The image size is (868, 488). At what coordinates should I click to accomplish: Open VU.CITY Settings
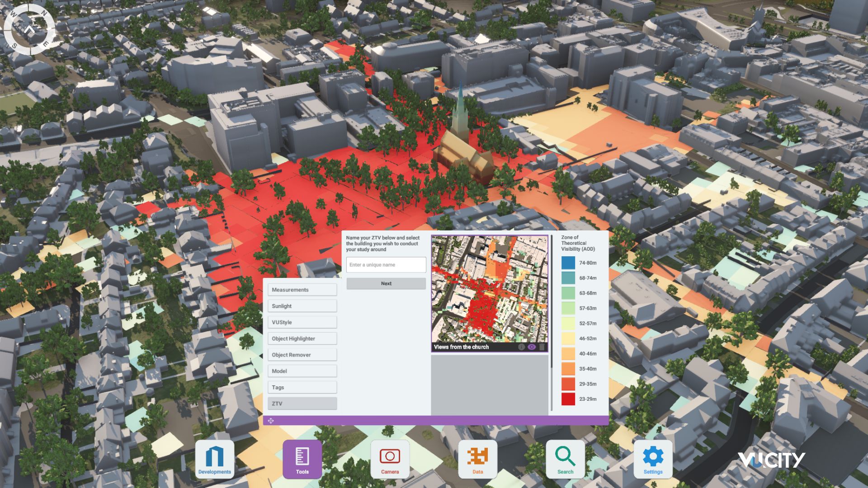pyautogui.click(x=652, y=459)
